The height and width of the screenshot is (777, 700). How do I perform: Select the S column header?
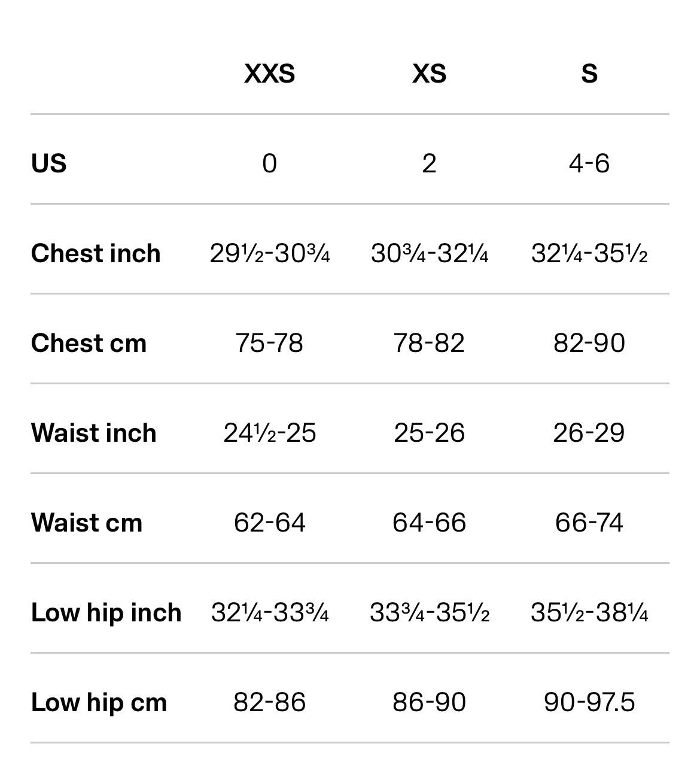point(589,73)
